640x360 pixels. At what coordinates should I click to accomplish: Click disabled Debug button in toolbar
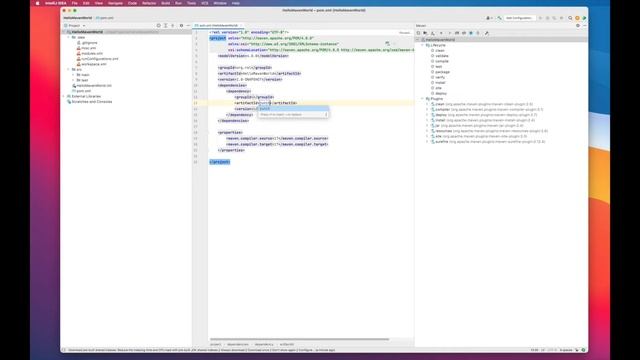point(547,18)
